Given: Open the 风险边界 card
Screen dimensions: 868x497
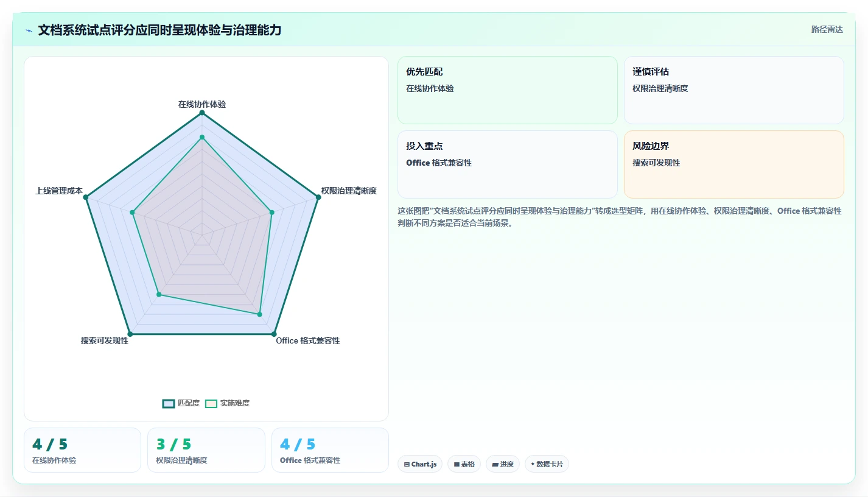Looking at the screenshot, I should tap(734, 164).
